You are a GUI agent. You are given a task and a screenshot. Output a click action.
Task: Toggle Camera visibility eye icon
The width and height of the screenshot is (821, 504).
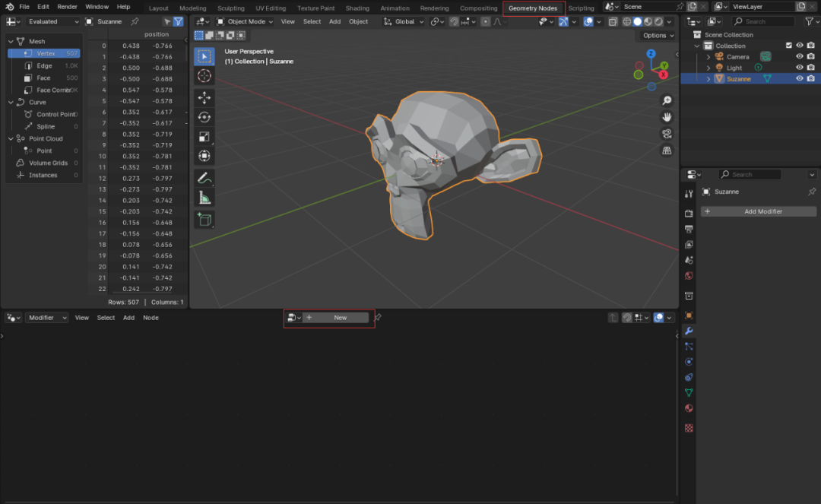[800, 56]
